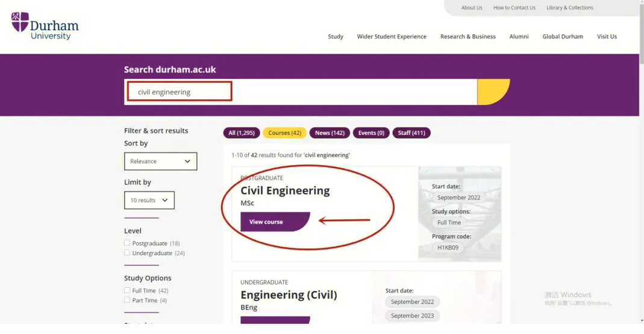The image size is (644, 334).
Task: Open the Study navigation menu
Action: pos(336,37)
